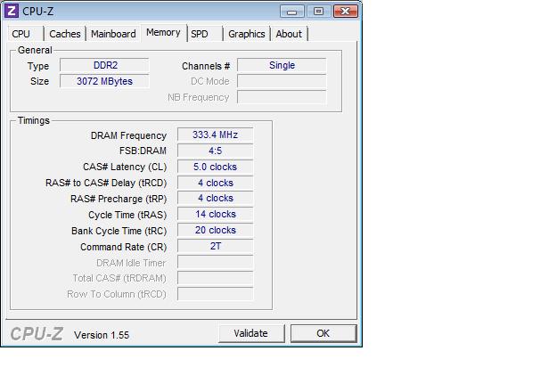Maximize the CPU-Z window

tap(318, 12)
